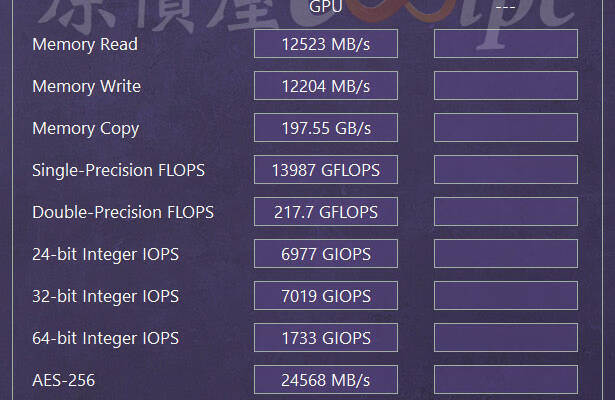The height and width of the screenshot is (400, 615).
Task: Click empty second-column box for Memory Write
Action: 506,85
